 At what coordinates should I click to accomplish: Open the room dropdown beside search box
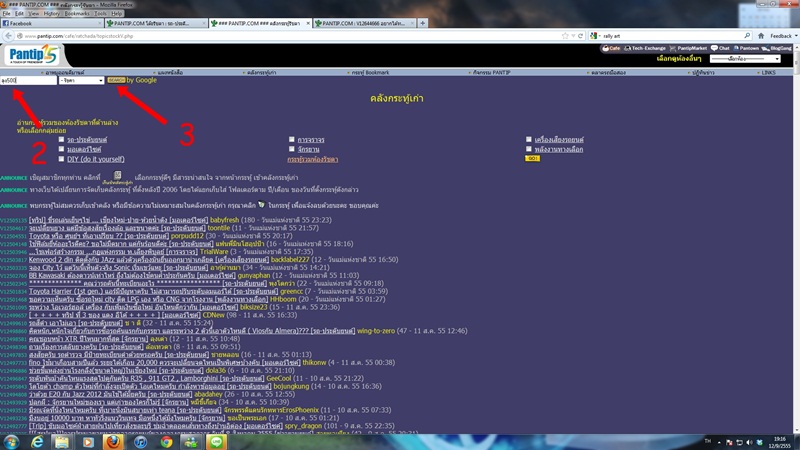click(82, 81)
